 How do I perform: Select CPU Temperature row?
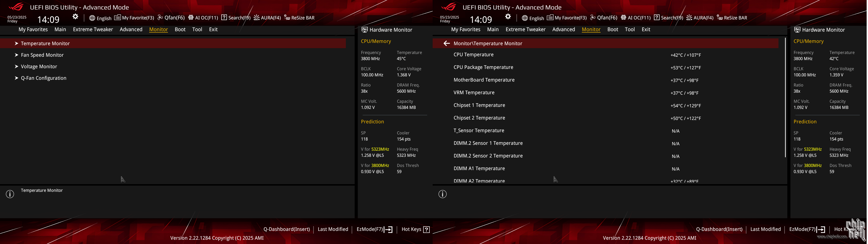pyautogui.click(x=606, y=55)
